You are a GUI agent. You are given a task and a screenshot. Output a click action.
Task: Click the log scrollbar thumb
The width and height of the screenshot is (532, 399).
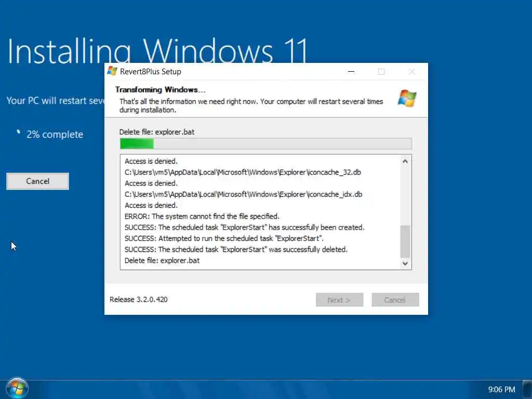405,242
